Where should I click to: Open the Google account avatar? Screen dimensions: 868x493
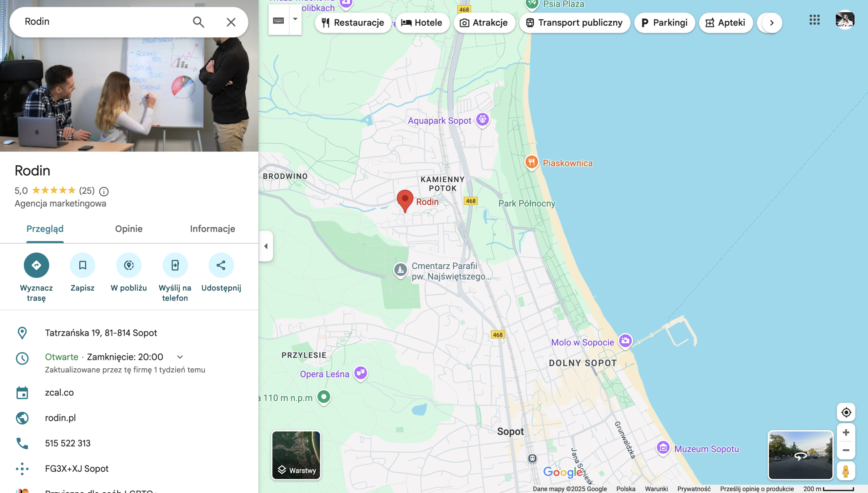coord(845,20)
